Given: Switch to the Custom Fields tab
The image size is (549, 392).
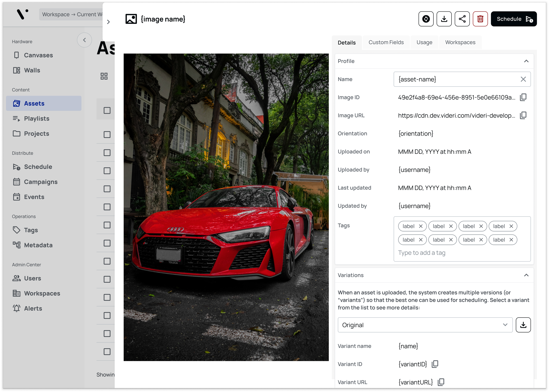Looking at the screenshot, I should pos(386,42).
